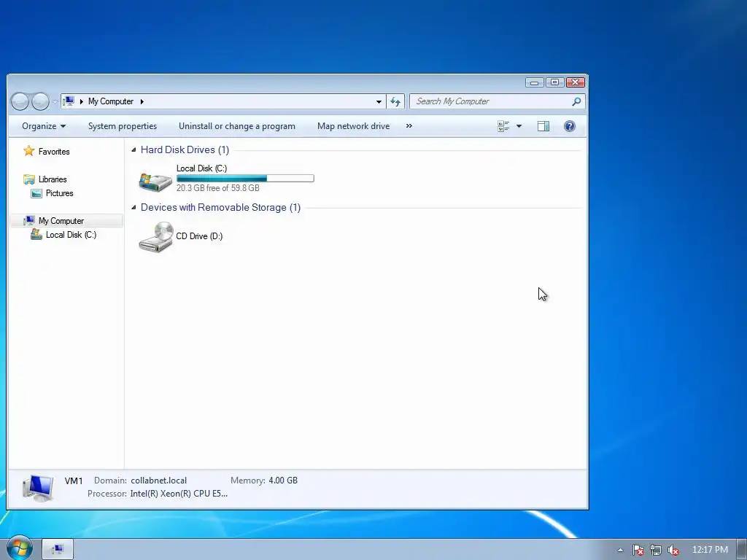Screen dimensions: 747x560
Task: Select Local Disk (C:) in sidebar tree
Action: (x=71, y=235)
